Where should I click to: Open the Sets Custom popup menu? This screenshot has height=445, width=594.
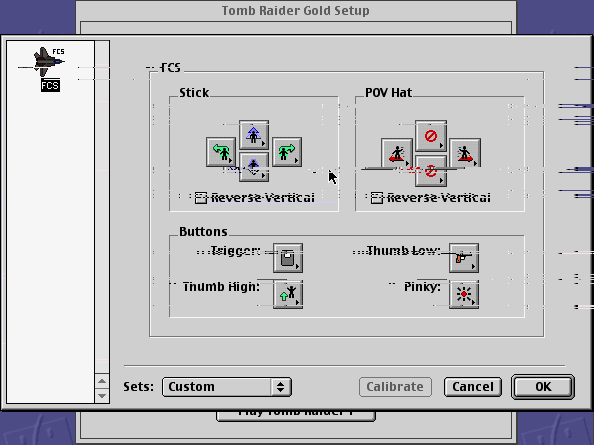tap(227, 387)
